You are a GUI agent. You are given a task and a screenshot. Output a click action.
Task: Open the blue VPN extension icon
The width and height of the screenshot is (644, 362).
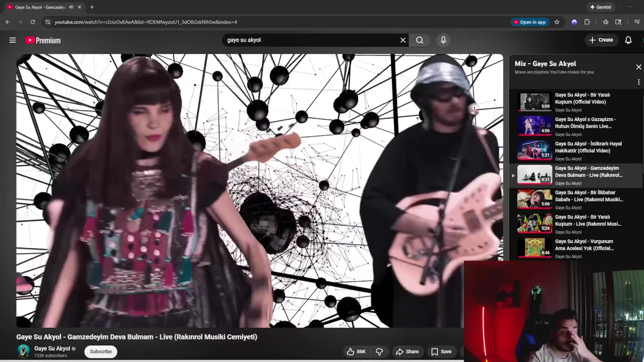click(574, 22)
